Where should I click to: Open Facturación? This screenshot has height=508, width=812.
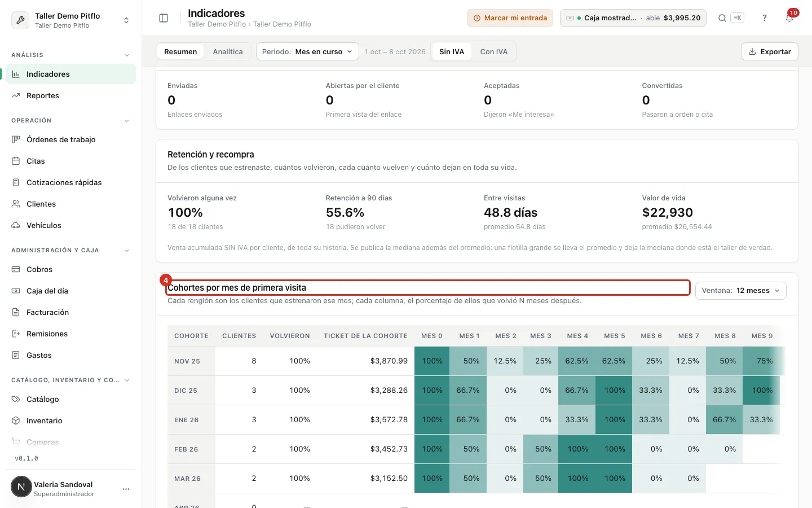(x=70, y=312)
